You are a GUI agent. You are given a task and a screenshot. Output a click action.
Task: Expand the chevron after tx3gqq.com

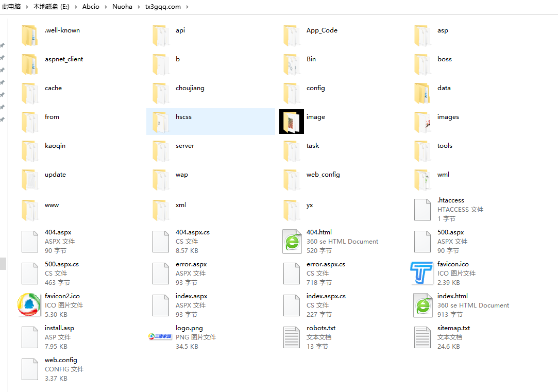187,7
